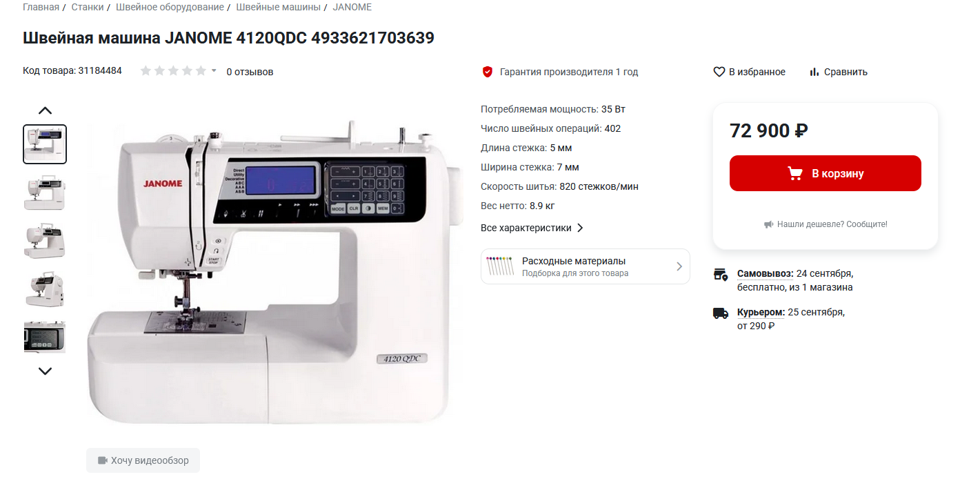Add product to favorites with heart icon

pyautogui.click(x=719, y=72)
